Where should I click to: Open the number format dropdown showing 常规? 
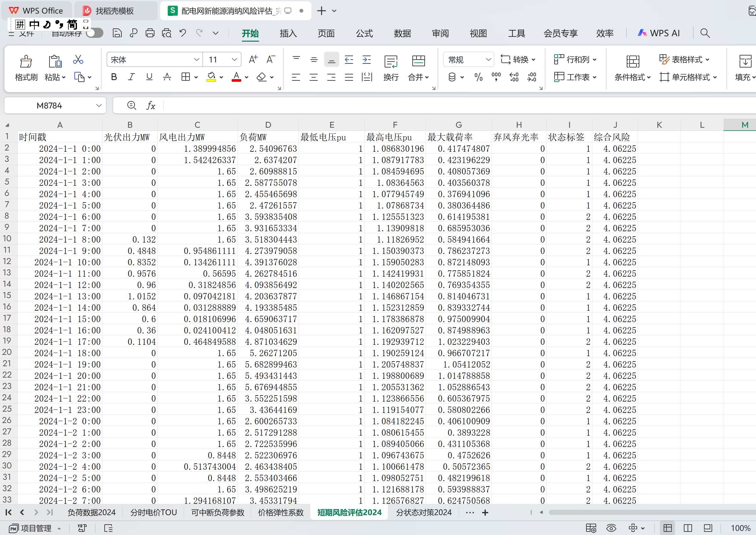coord(488,60)
